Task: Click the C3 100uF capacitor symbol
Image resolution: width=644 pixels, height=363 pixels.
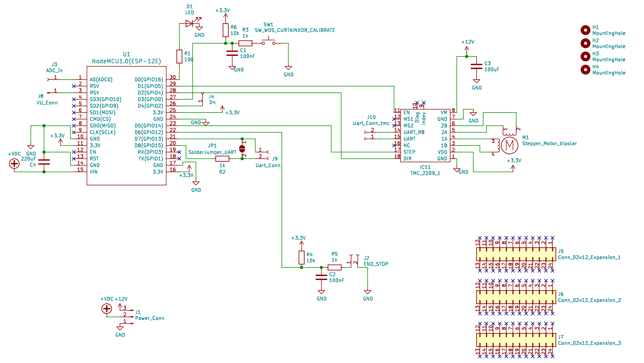Action: (477, 66)
